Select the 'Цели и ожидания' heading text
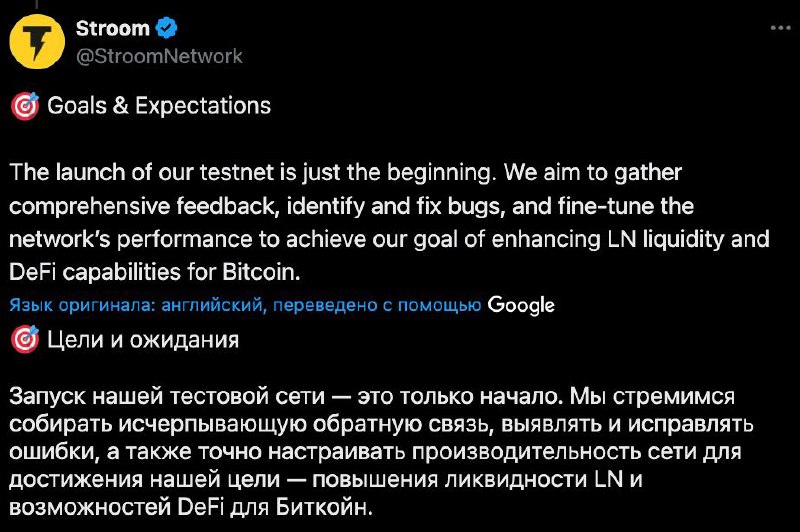Viewport: 800px width, 532px height. point(143,340)
